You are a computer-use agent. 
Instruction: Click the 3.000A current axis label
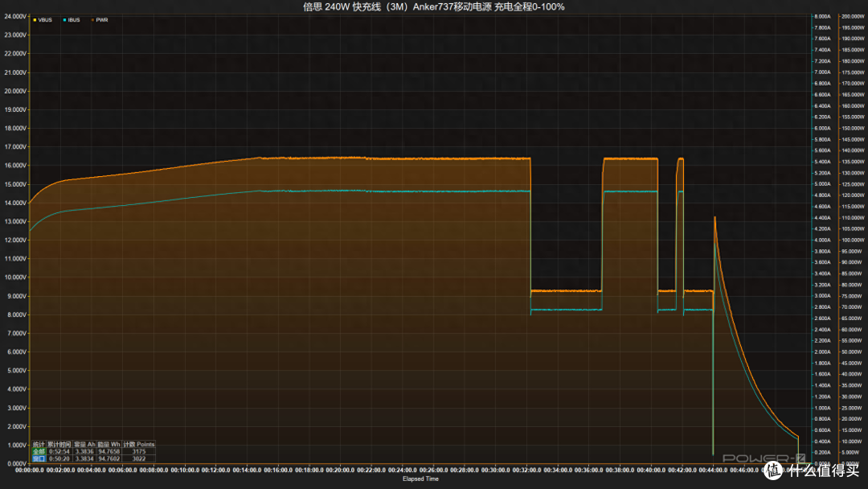coord(823,296)
